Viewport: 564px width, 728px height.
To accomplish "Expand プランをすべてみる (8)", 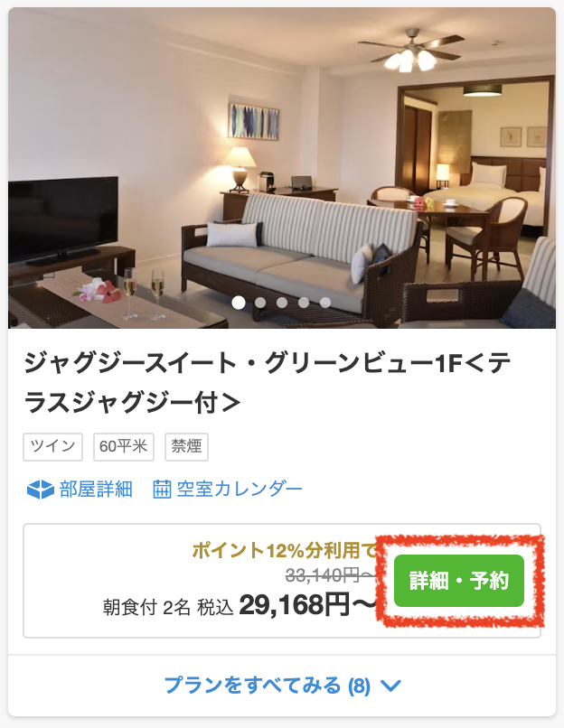I will pos(282,686).
